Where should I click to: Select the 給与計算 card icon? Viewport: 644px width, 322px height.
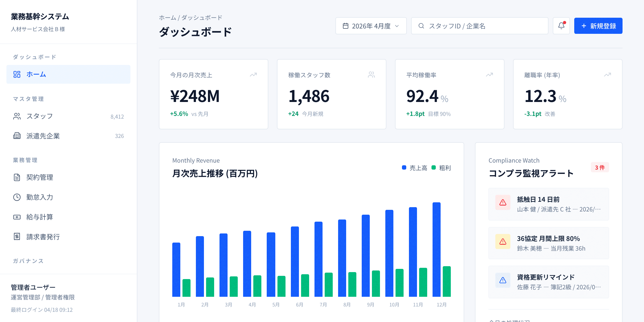(x=17, y=217)
